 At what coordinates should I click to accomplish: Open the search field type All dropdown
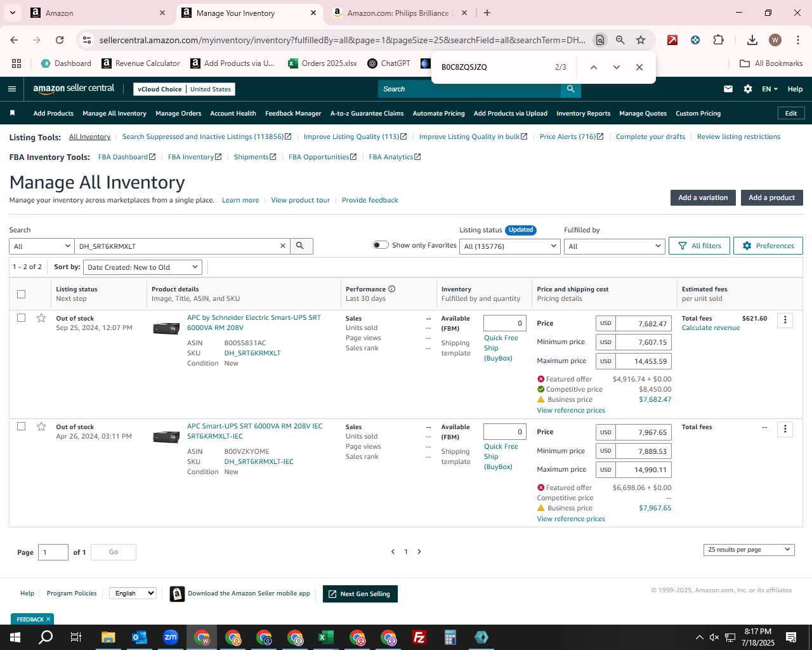pos(42,246)
